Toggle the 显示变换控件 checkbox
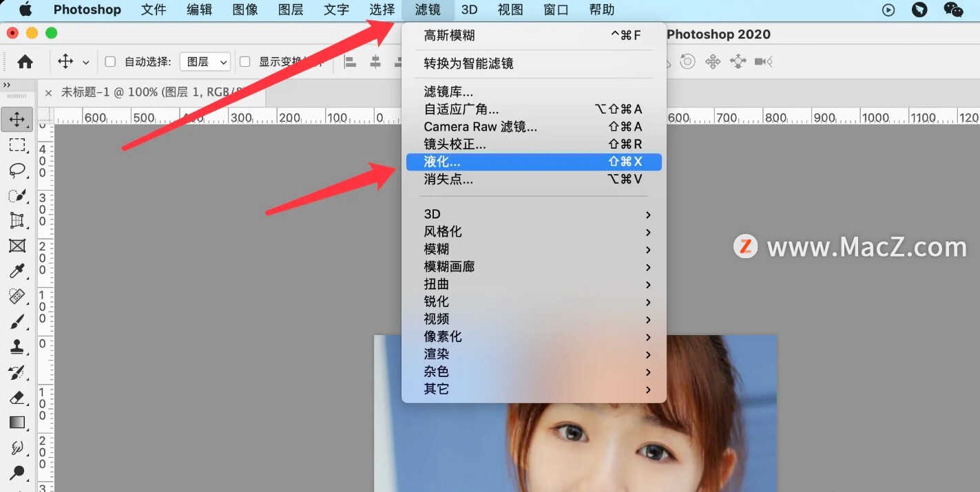Viewport: 980px width, 492px height. point(244,62)
